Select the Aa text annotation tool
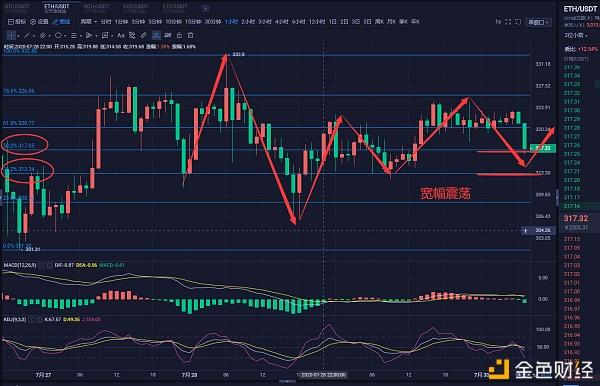600x386 pixels. coord(121,36)
